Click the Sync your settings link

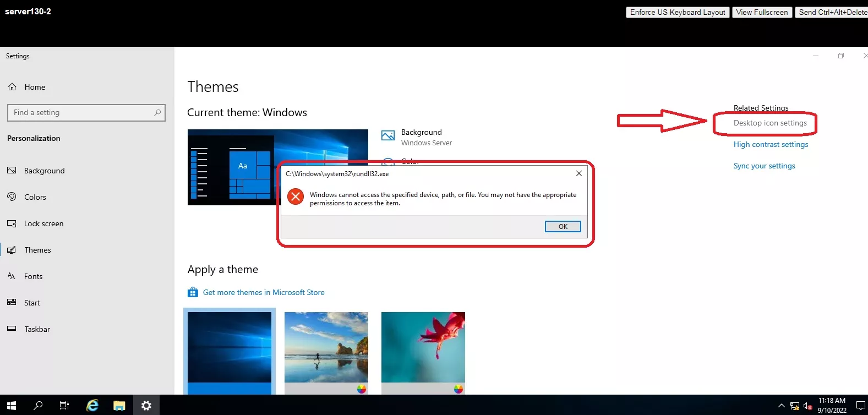764,166
